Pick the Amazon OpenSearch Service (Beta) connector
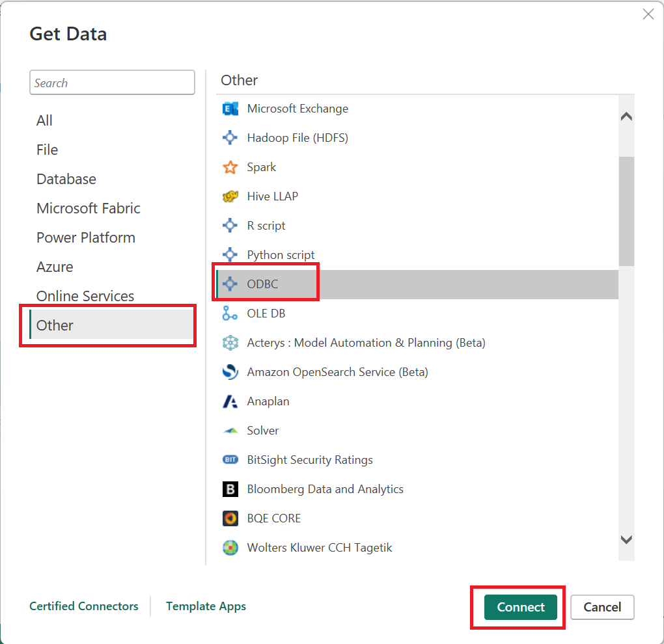The height and width of the screenshot is (644, 664). point(337,371)
